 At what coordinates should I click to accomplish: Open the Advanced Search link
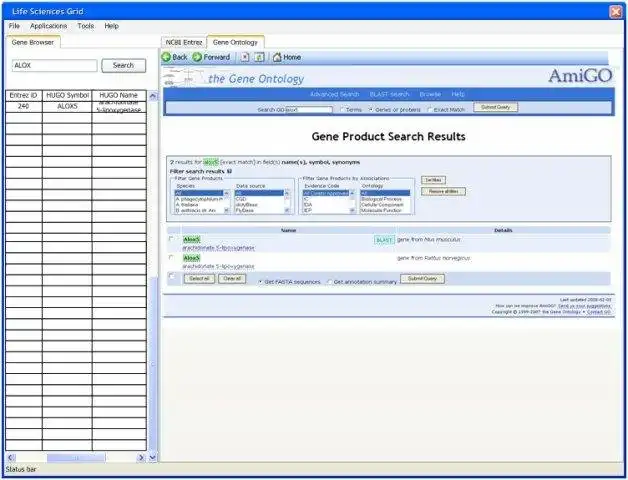click(x=334, y=94)
